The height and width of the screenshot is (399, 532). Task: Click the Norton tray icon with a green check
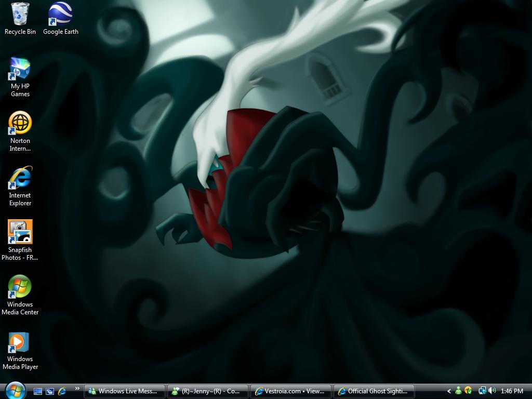468,391
